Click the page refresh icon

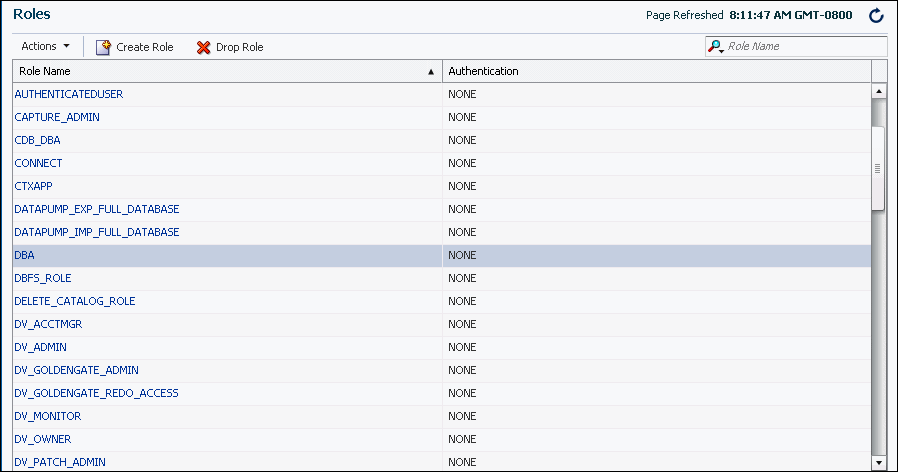click(876, 16)
